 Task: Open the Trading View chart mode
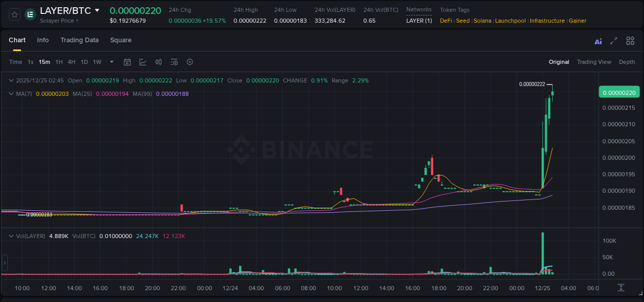[x=594, y=62]
